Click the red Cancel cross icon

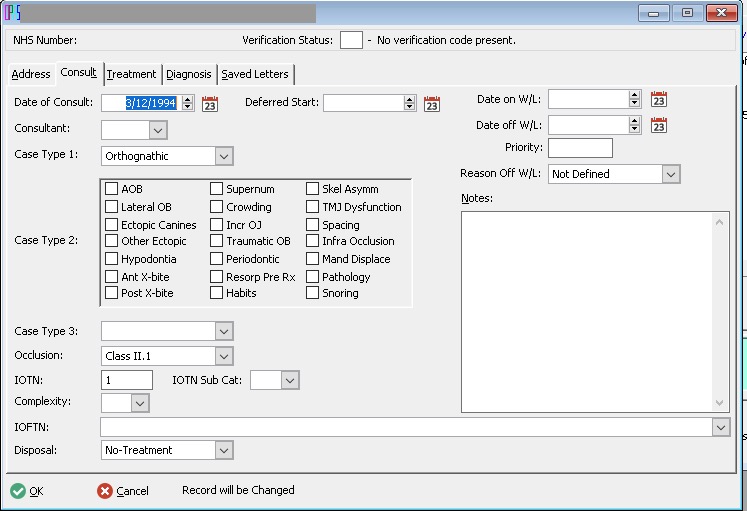(105, 491)
